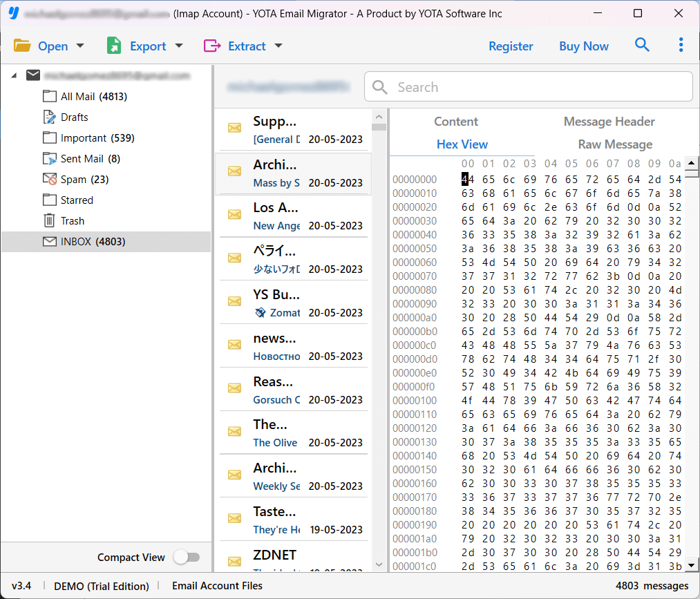The image size is (700, 599).
Task: Click the Drafts pencil-page icon
Action: tap(50, 117)
